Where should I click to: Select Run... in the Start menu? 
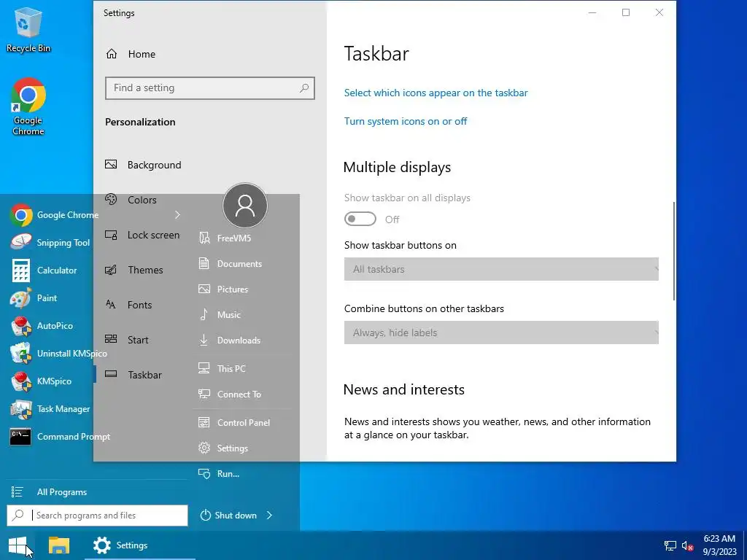(219, 474)
